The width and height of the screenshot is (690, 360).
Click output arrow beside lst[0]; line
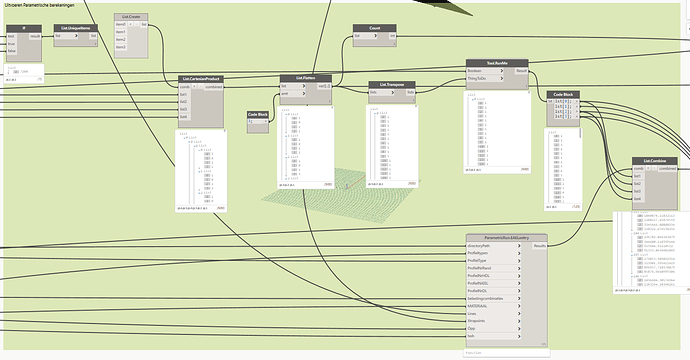[x=577, y=102]
